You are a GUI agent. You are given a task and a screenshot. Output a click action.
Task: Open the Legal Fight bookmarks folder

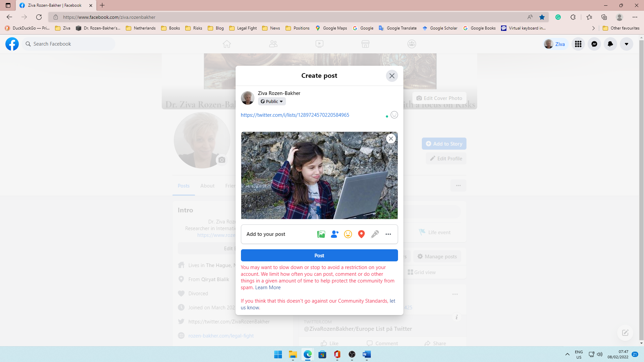[x=243, y=28]
